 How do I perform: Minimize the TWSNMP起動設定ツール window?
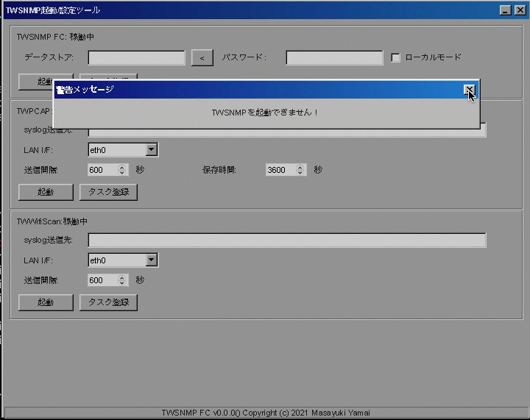click(505, 10)
